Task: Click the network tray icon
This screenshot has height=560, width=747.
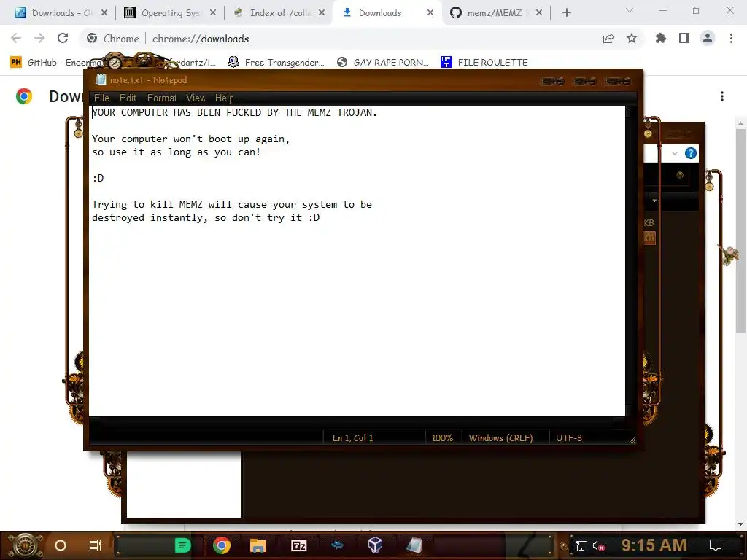Action: (581, 545)
